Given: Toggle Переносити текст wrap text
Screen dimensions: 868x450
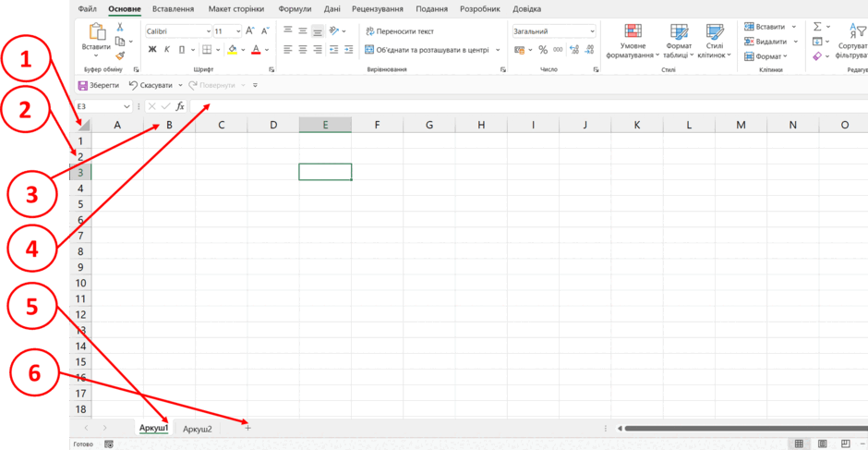Looking at the screenshot, I should point(400,31).
